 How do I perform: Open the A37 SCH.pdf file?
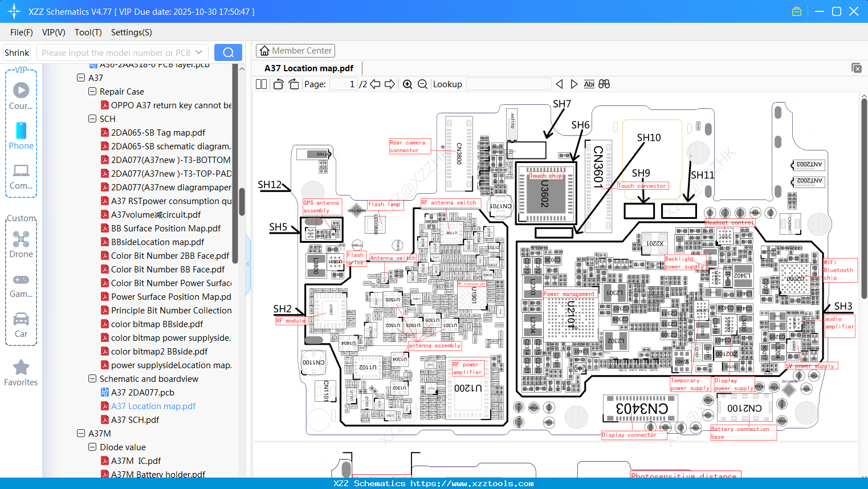(135, 419)
